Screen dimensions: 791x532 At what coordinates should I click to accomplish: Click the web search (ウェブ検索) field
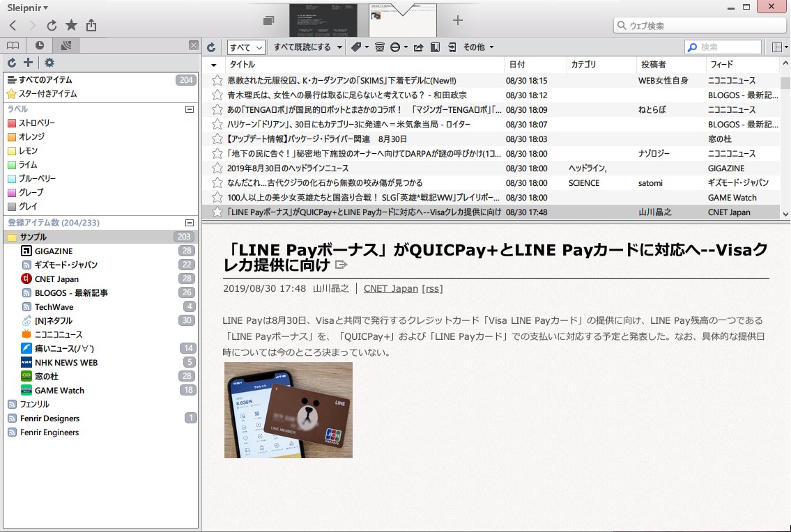tap(699, 26)
